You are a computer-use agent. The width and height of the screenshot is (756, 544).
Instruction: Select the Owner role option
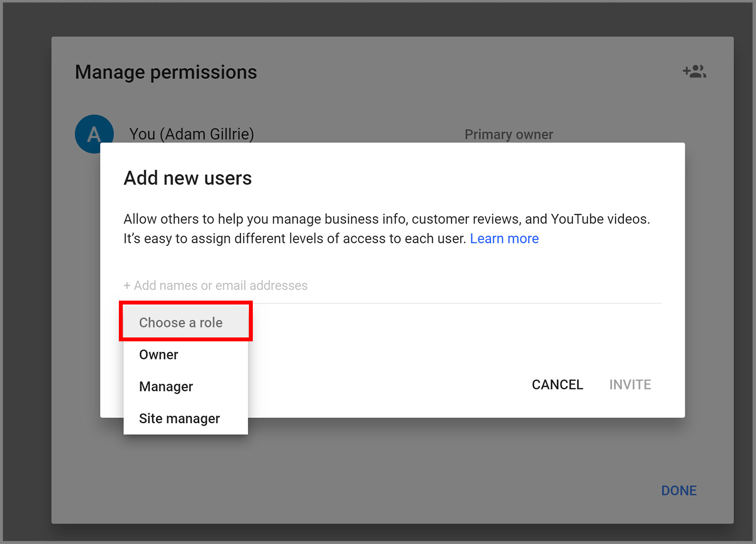pyautogui.click(x=186, y=354)
